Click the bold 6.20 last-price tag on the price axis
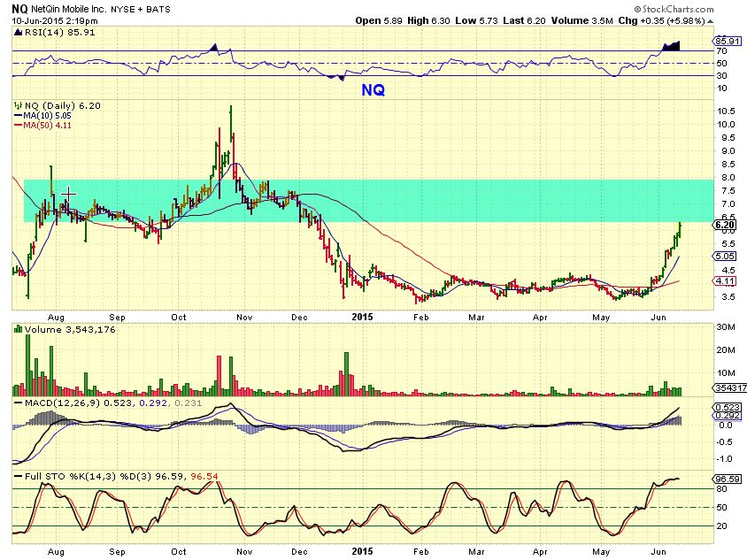 point(725,226)
